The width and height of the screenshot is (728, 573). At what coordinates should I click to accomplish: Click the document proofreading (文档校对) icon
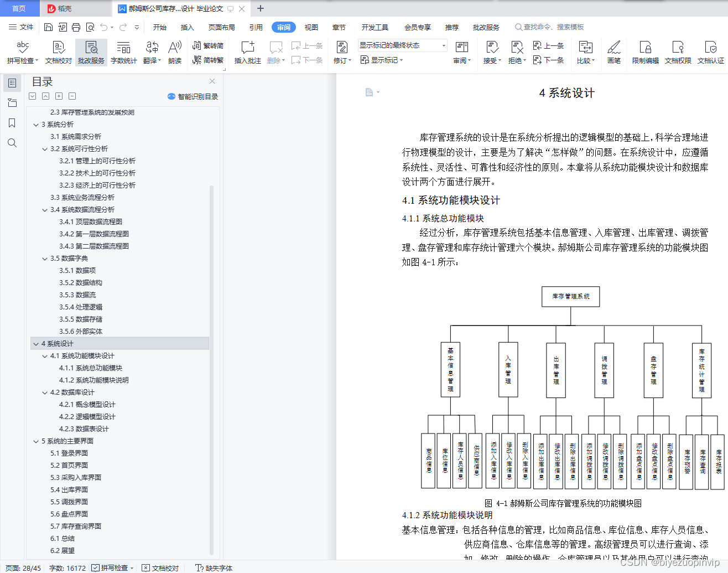pos(58,53)
